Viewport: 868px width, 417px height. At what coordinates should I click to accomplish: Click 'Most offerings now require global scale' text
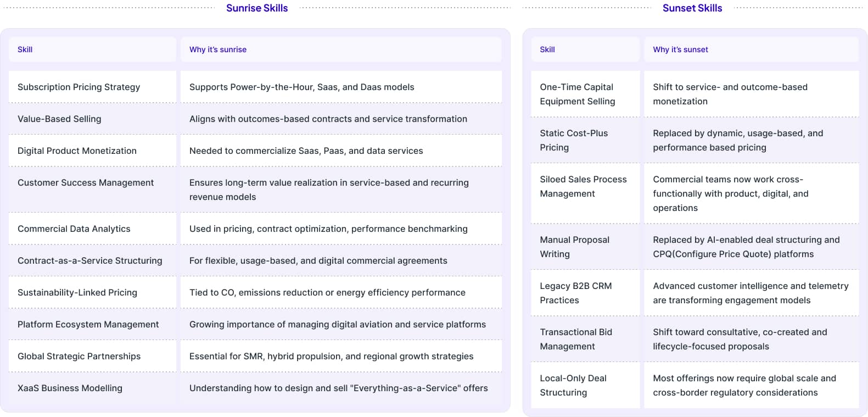744,385
